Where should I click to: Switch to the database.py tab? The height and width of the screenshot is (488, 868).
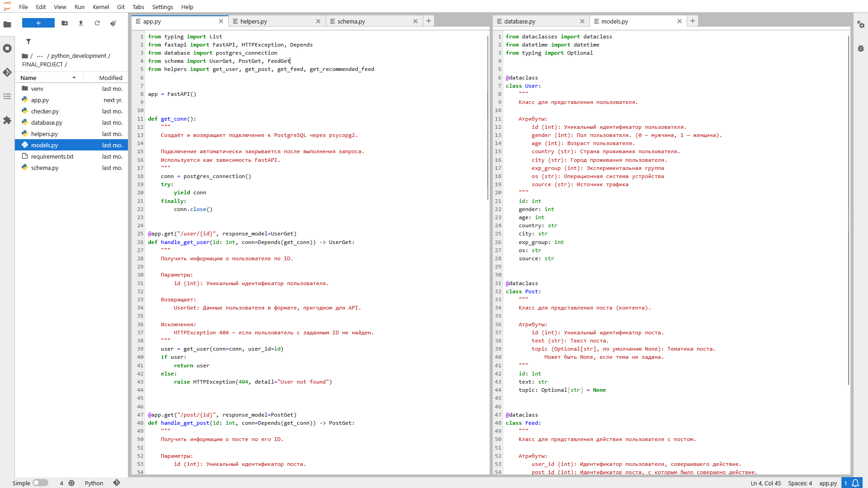pyautogui.click(x=519, y=21)
